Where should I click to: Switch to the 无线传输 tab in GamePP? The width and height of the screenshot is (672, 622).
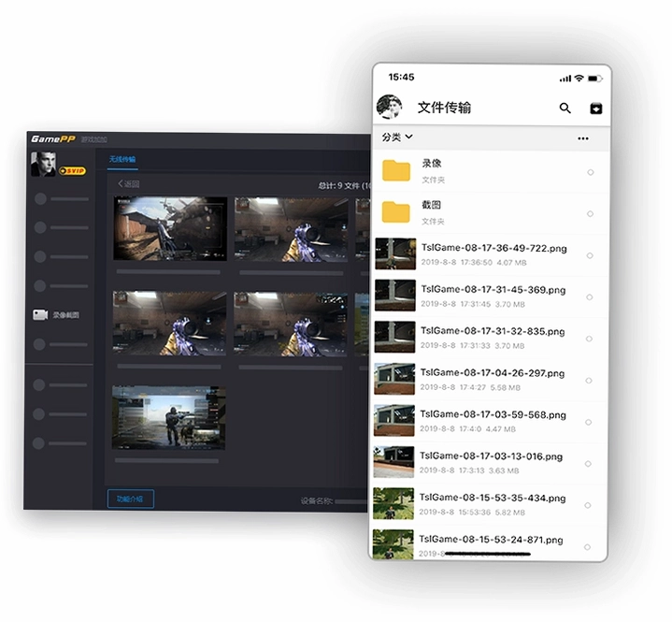(122, 160)
